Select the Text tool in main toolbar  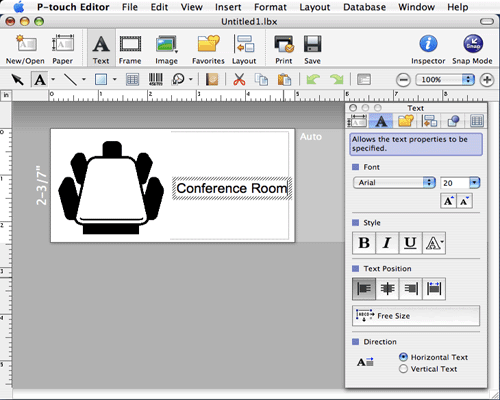click(x=101, y=49)
